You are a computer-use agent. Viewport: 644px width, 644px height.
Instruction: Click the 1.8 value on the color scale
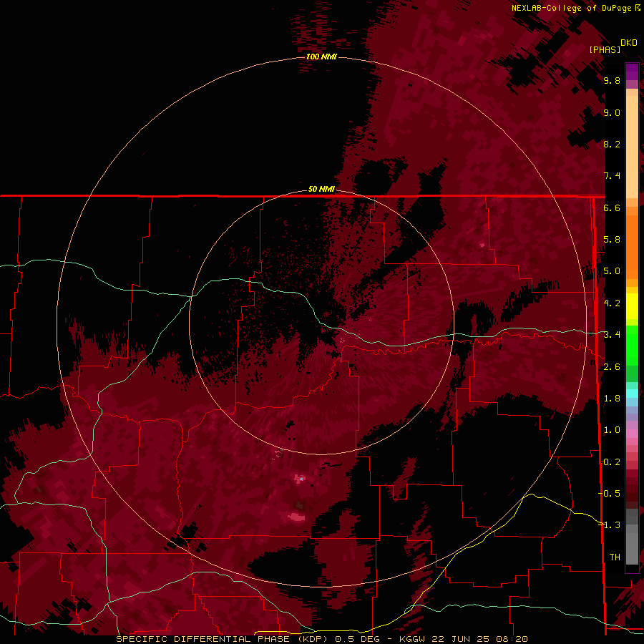click(612, 399)
